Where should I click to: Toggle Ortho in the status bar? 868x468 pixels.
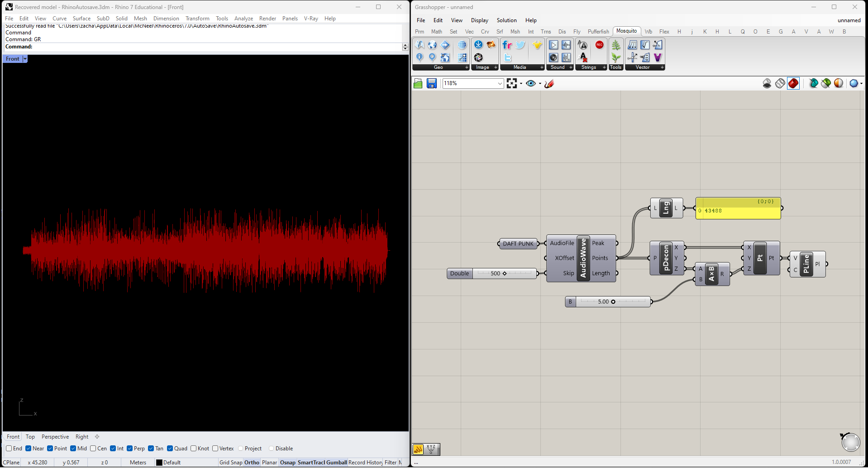tap(252, 463)
